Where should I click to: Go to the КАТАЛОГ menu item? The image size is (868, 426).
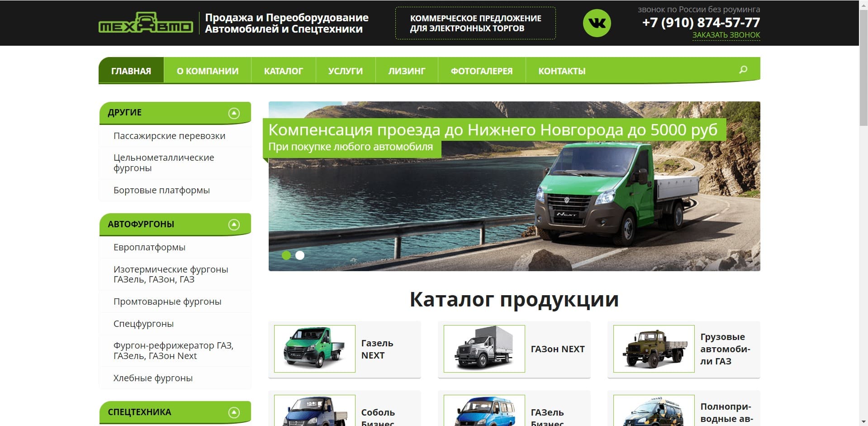point(284,71)
